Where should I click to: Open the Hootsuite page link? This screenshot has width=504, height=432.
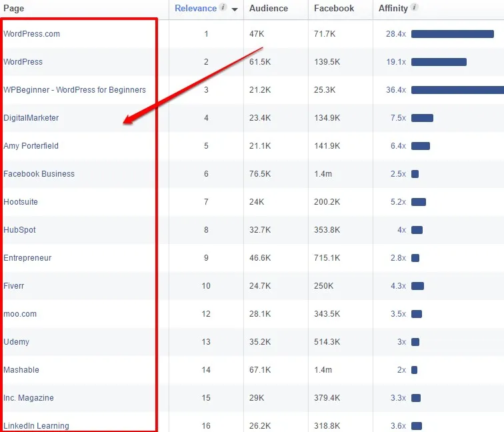[x=21, y=202]
